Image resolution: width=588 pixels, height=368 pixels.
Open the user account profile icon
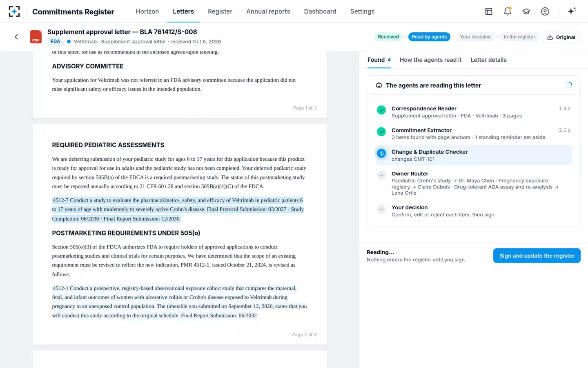tap(545, 11)
